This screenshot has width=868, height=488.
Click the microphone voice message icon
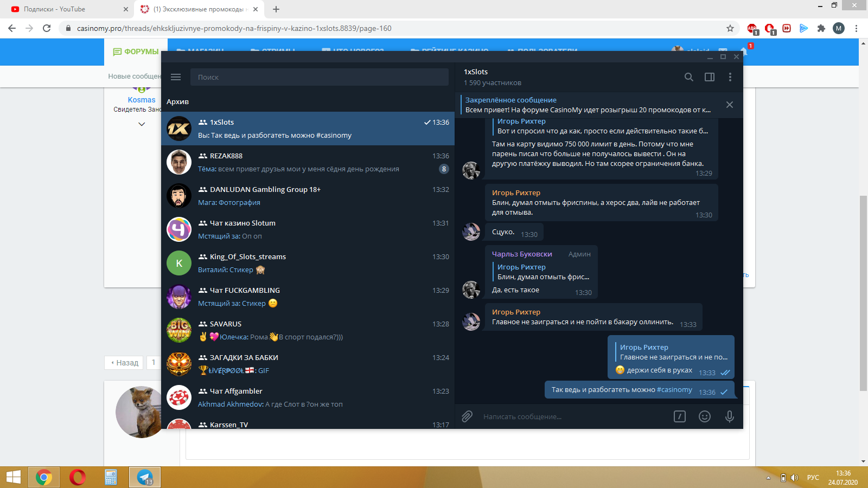[x=730, y=416]
